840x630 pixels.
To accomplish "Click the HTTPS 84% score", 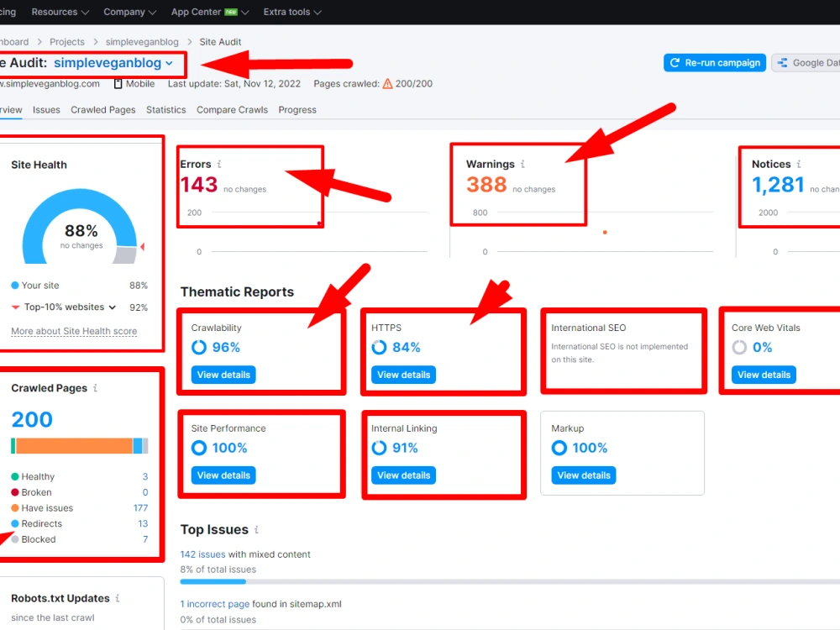I will [406, 347].
